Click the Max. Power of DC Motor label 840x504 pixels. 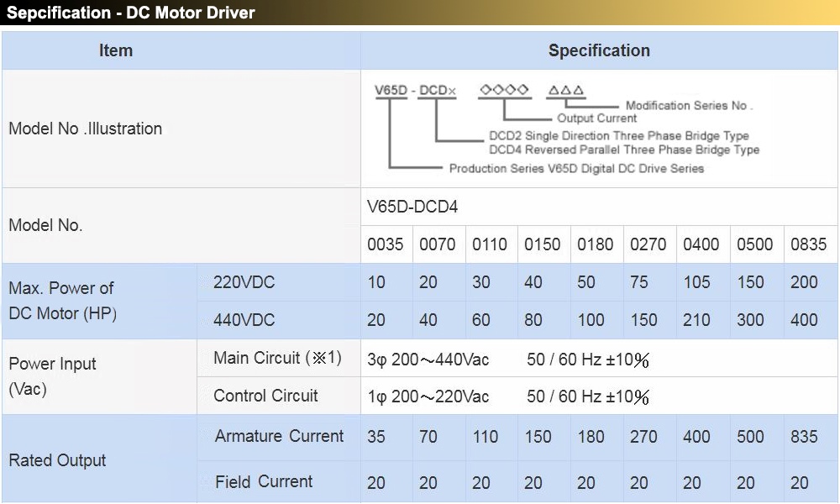[x=63, y=301]
